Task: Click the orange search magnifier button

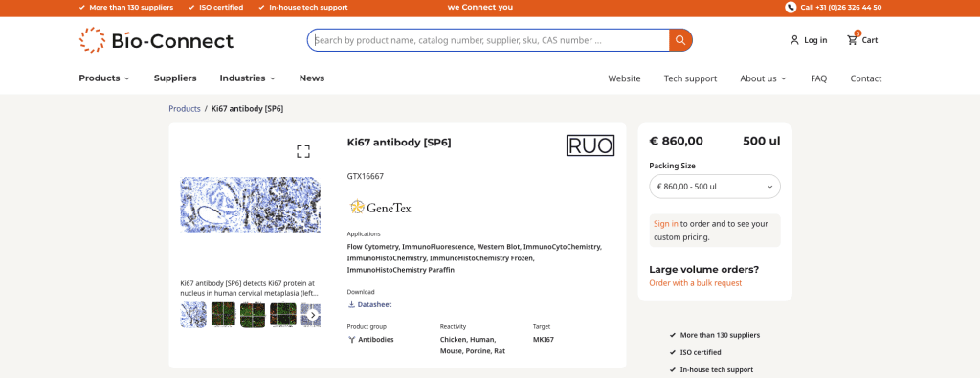Action: 680,40
